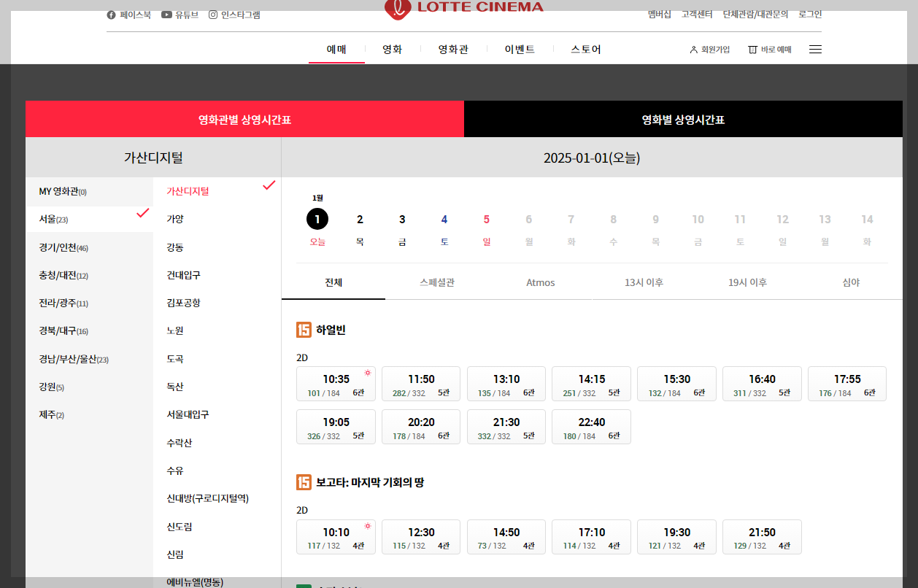
Task: Book 보고타 21:50 showtime
Action: (762, 537)
